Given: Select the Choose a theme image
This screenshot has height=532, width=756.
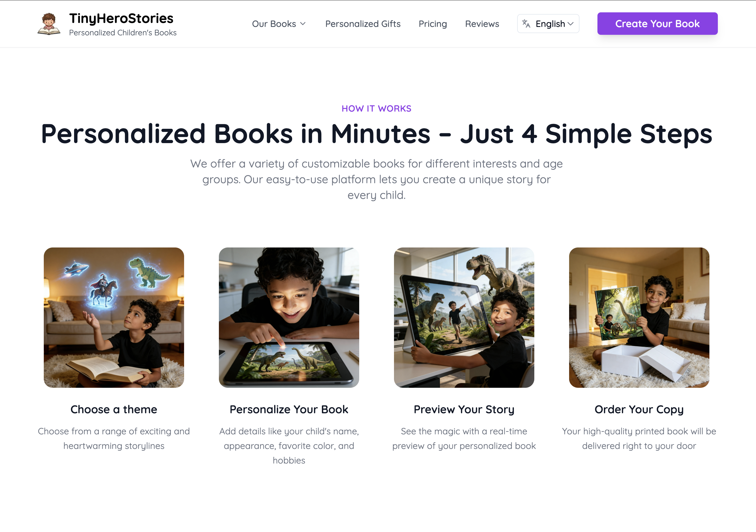Looking at the screenshot, I should click(114, 317).
